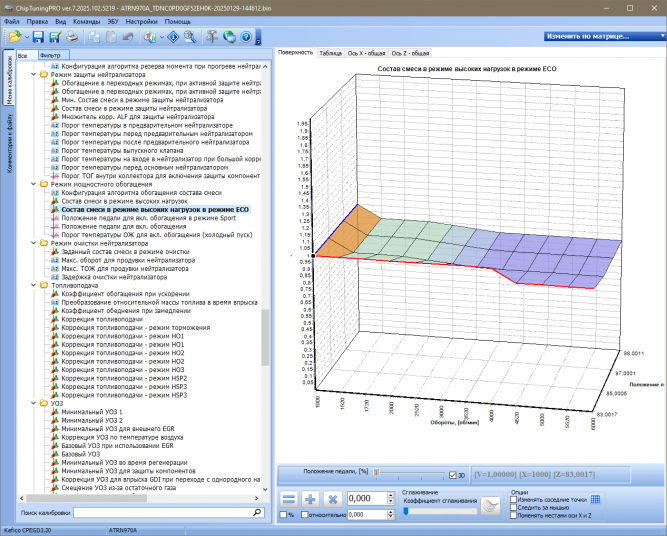
Task: Select 'Состав смеси в режиме высоких нагрузок' item
Action: [124, 201]
